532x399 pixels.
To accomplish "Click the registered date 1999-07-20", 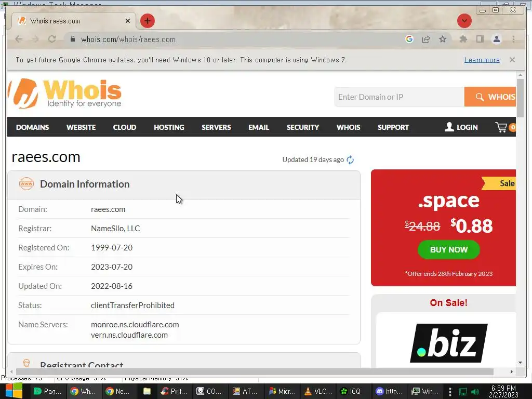I will (112, 248).
